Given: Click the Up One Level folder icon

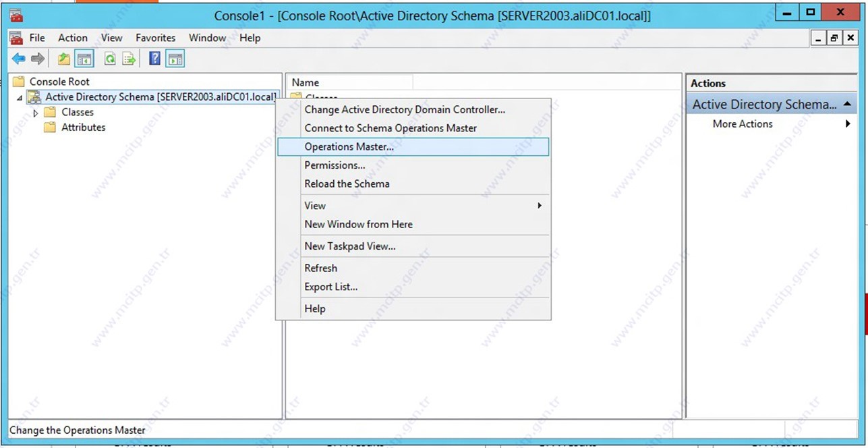Looking at the screenshot, I should tap(64, 59).
